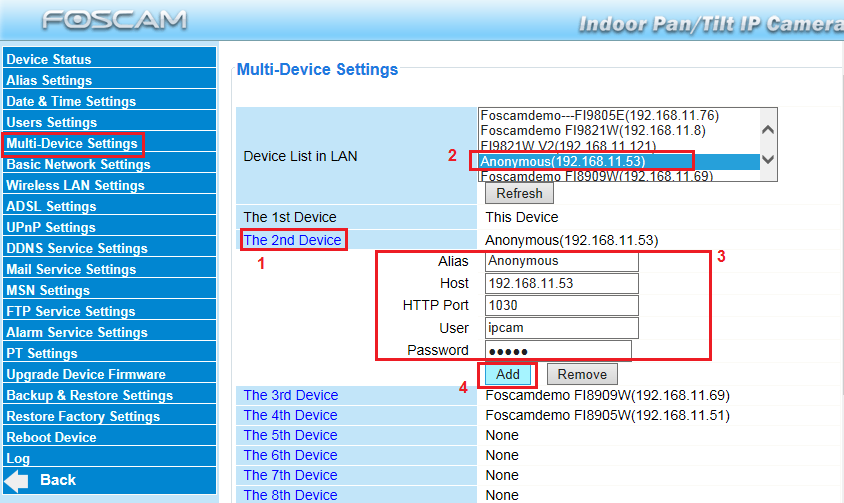Viewport: 844px width, 503px height.
Task: Focus the Alias input field
Action: 561,261
